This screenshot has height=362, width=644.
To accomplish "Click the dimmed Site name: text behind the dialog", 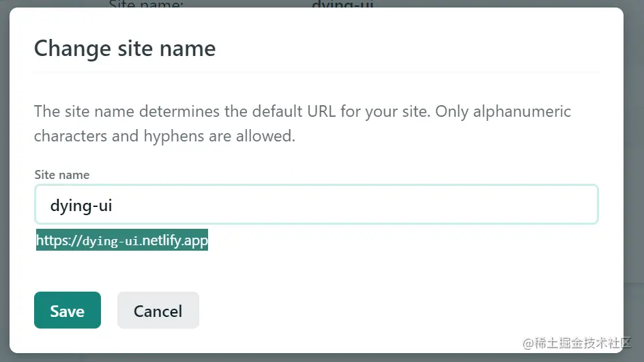I will click(x=146, y=4).
